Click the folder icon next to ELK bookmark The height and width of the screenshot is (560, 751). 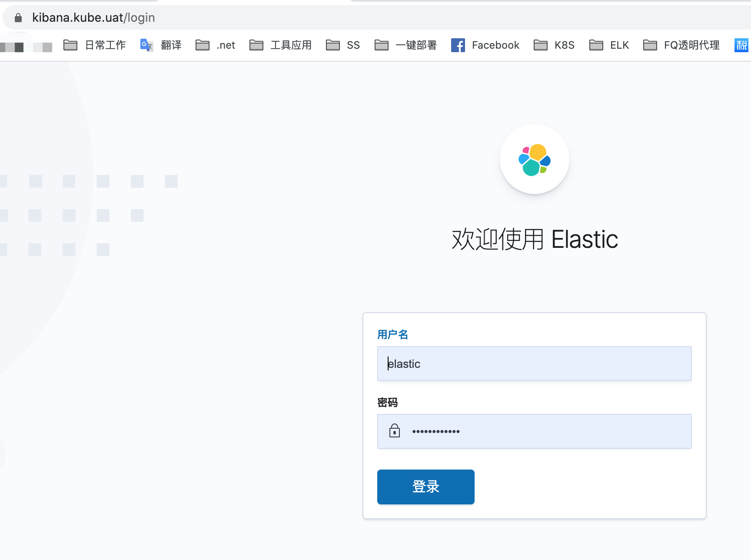coord(596,45)
